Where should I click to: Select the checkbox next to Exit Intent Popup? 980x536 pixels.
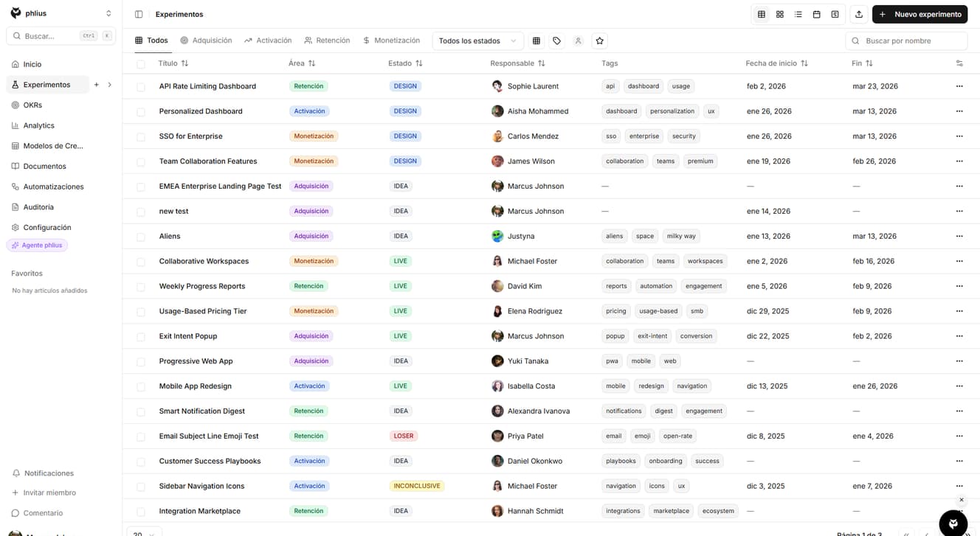(140, 335)
